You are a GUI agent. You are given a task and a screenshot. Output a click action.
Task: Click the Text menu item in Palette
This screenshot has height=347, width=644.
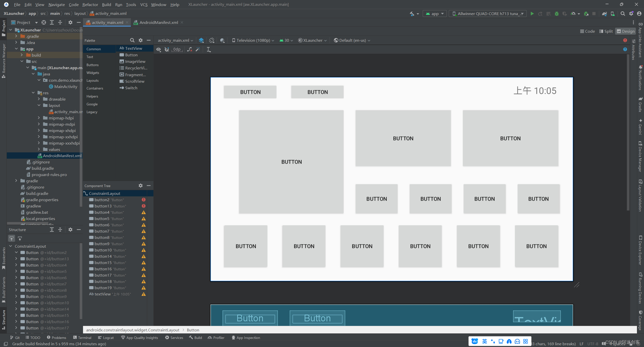click(90, 57)
